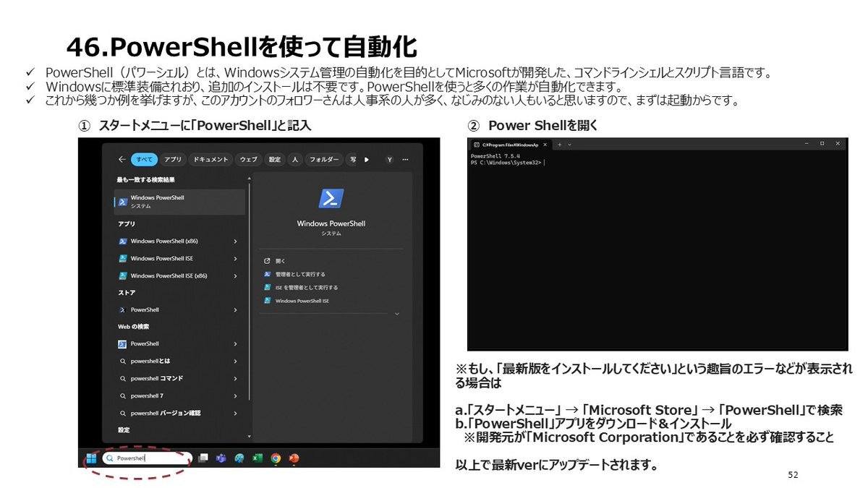This screenshot has width=868, height=488.
Task: Expand the web search PowerShell chevron
Action: pos(235,343)
